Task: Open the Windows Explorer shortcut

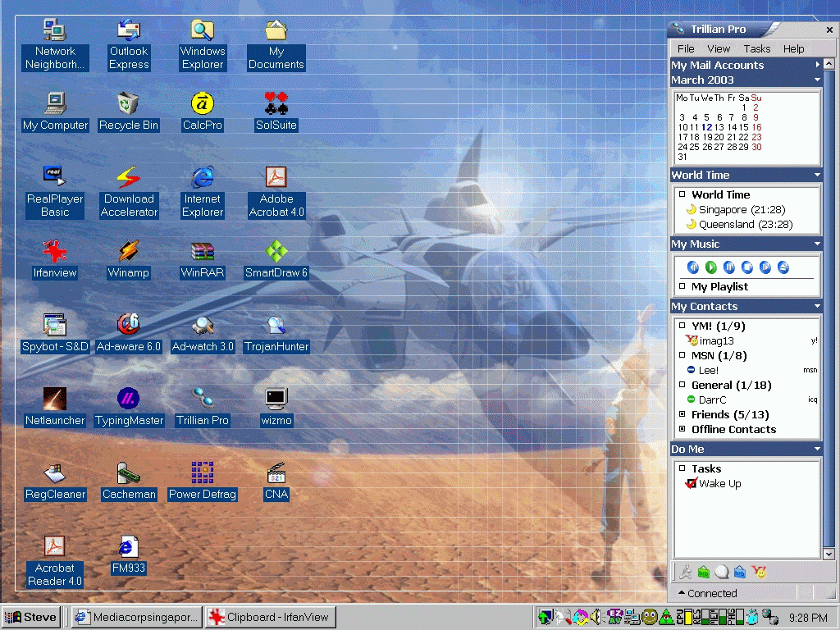Action: click(203, 44)
